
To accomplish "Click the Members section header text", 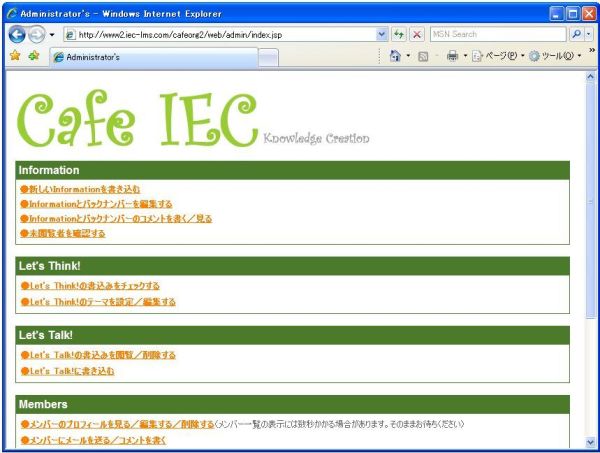I will (x=43, y=404).
